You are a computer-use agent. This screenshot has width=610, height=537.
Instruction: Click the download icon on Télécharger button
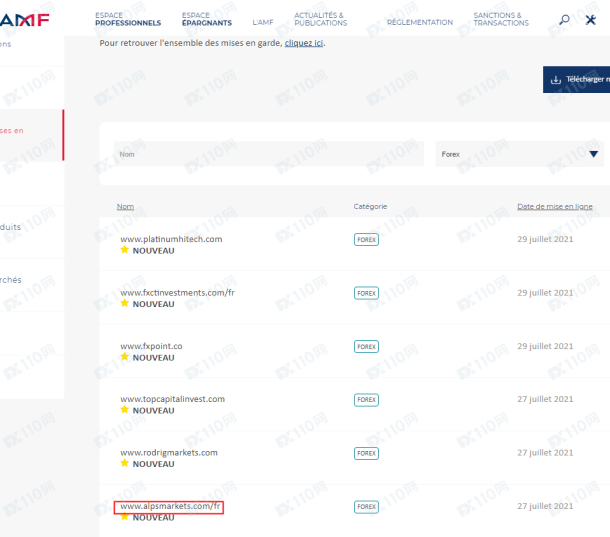click(556, 79)
